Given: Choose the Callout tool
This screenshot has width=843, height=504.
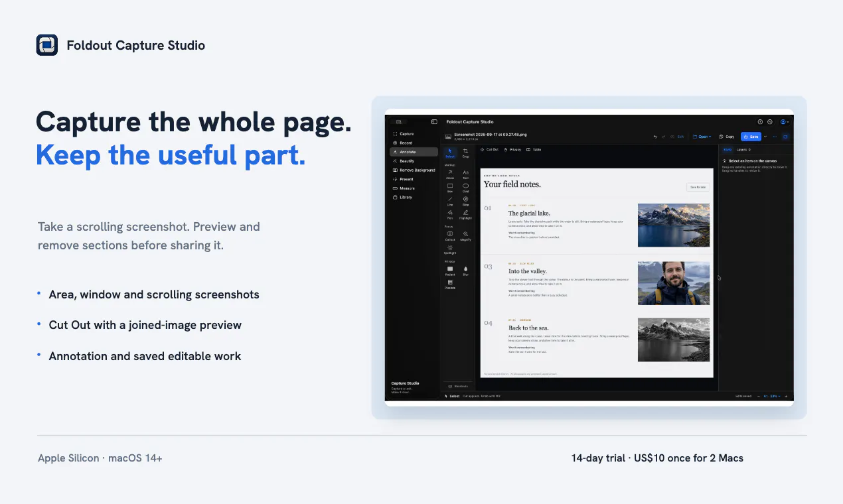Looking at the screenshot, I should point(450,236).
